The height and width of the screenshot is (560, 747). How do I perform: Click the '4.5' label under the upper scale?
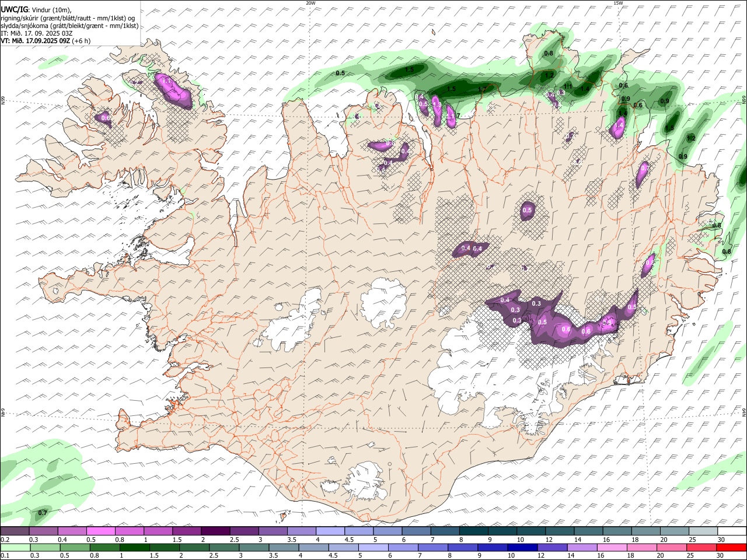pos(349,540)
